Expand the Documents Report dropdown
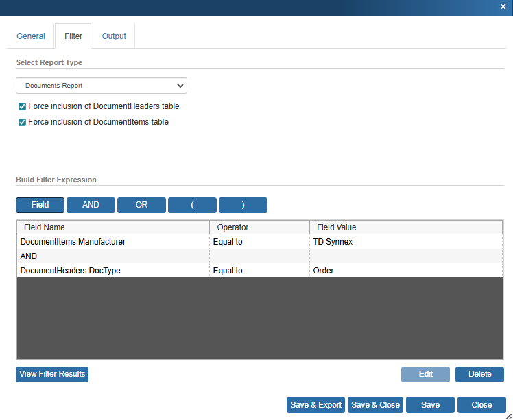513x420 pixels. point(102,86)
